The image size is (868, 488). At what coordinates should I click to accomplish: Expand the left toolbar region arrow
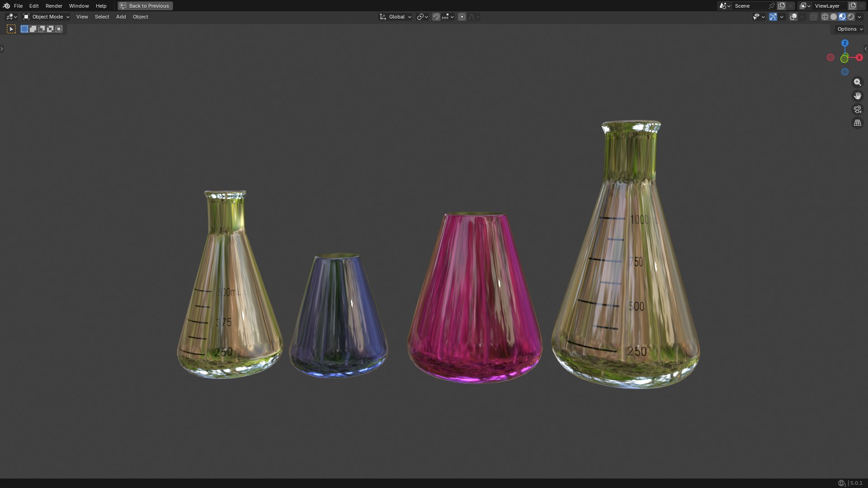[x=2, y=49]
